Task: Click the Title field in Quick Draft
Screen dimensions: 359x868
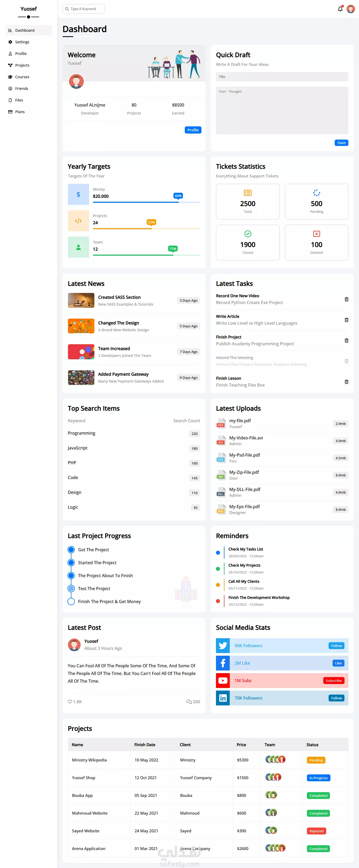Action: click(x=282, y=76)
